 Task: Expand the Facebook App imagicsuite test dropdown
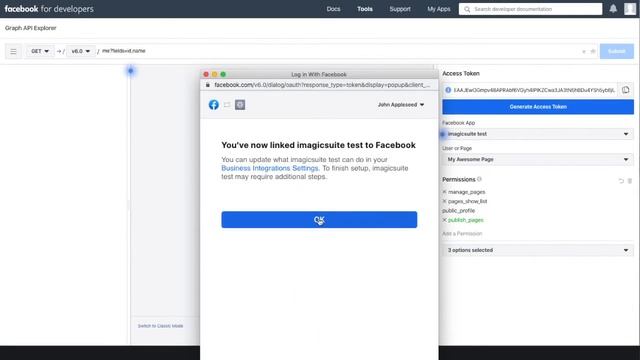[538, 134]
